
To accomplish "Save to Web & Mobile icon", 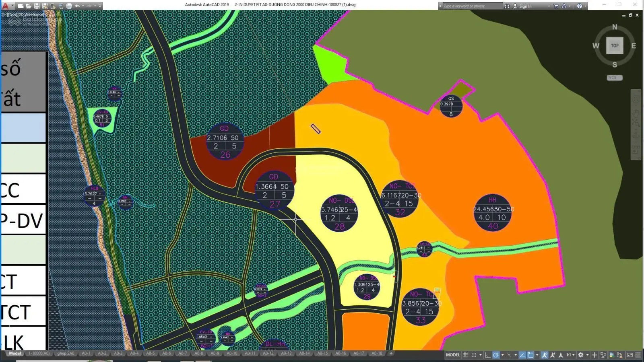I will [x=61, y=6].
